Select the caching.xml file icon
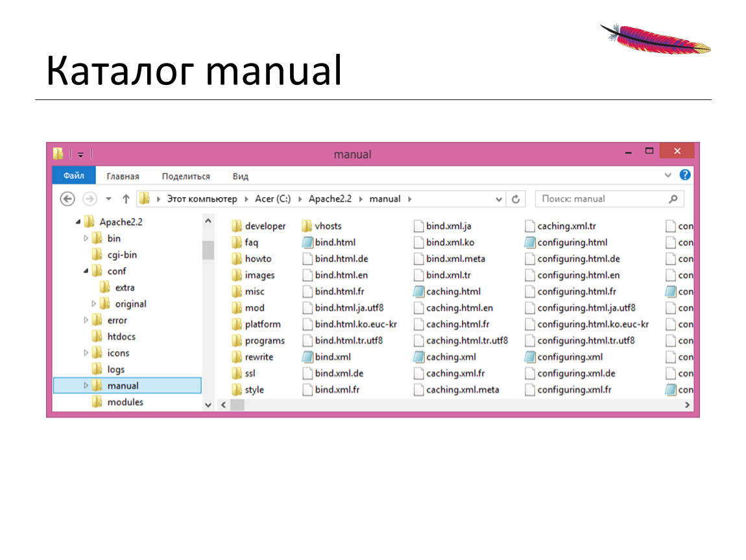The width and height of the screenshot is (746, 560). (418, 357)
